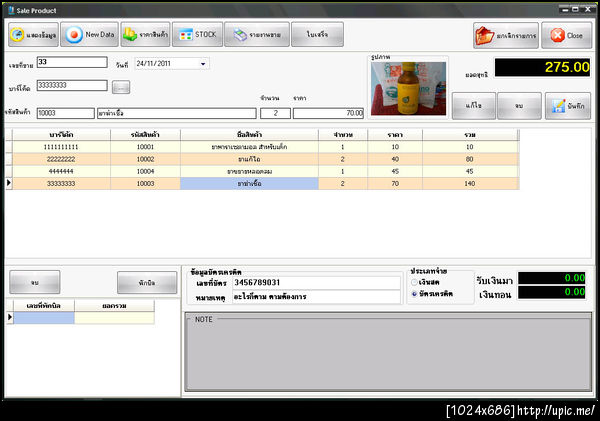Viewport: 600px width, 421px height.
Task: Click the Close button with red X
Action: coord(567,36)
